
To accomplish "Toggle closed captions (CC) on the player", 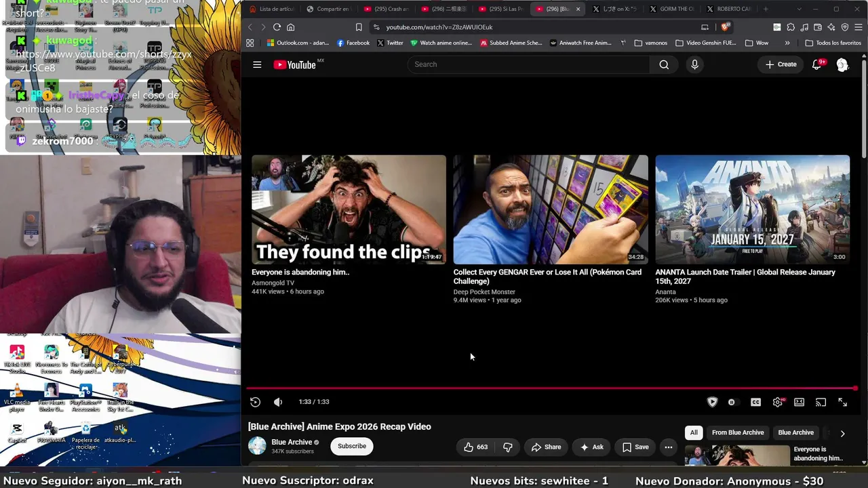I will click(x=755, y=402).
